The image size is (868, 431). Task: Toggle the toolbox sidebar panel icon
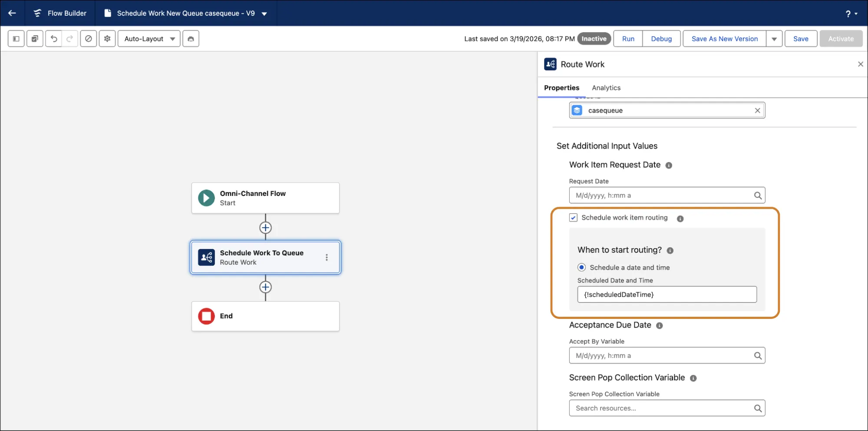coord(16,39)
